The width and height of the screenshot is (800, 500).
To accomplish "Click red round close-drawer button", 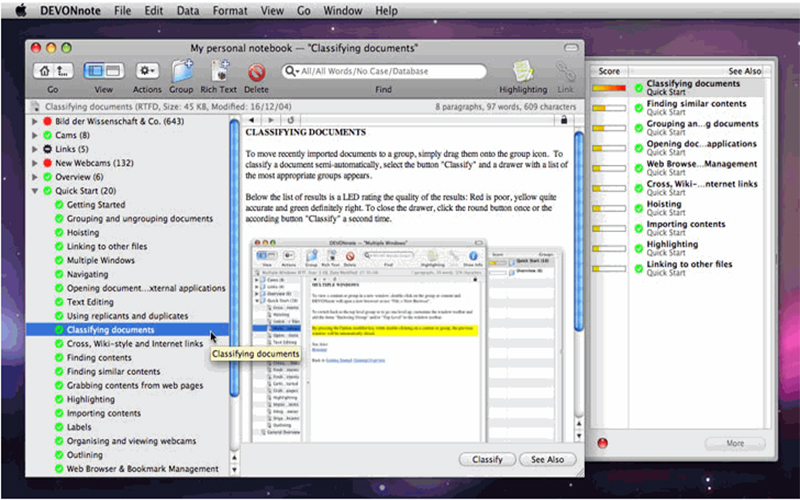I will 603,443.
